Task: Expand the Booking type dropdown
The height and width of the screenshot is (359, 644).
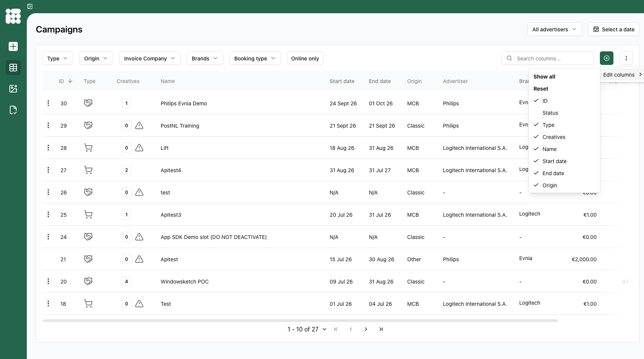Action: pos(255,58)
